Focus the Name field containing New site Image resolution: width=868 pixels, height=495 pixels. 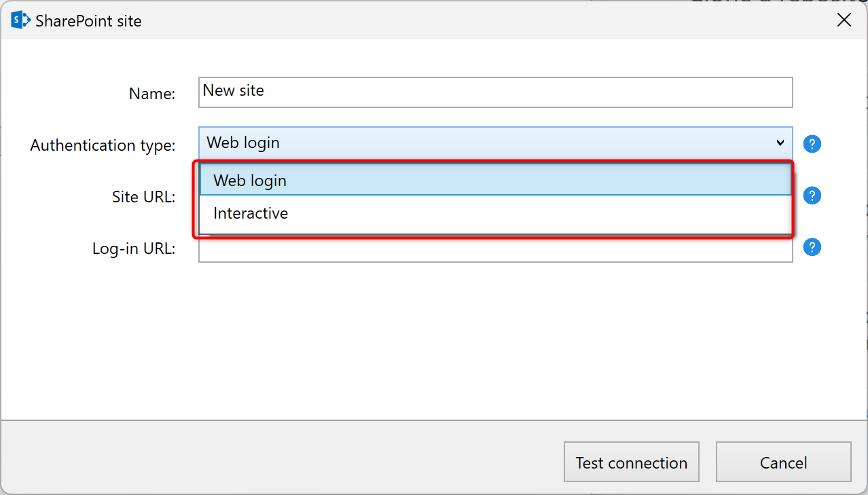coord(496,92)
